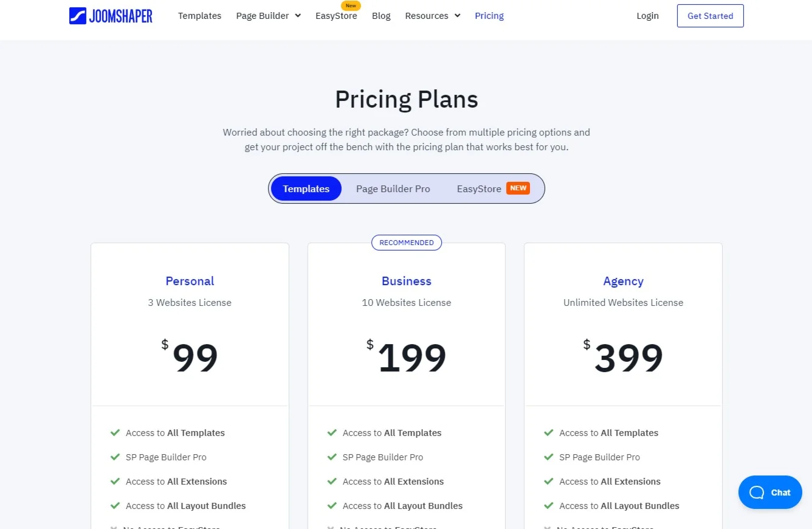Open EasyStore in the top navigation

336,16
